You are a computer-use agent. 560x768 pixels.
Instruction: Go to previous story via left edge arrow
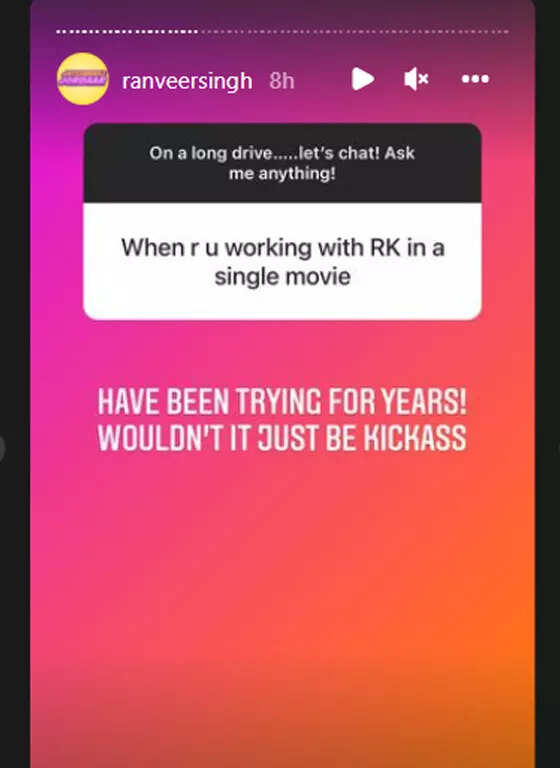2,448
